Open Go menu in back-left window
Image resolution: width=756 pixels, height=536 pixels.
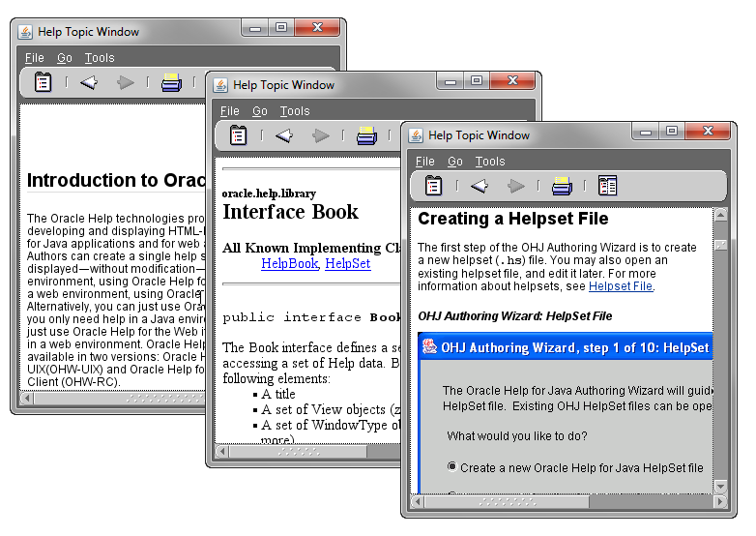(64, 58)
